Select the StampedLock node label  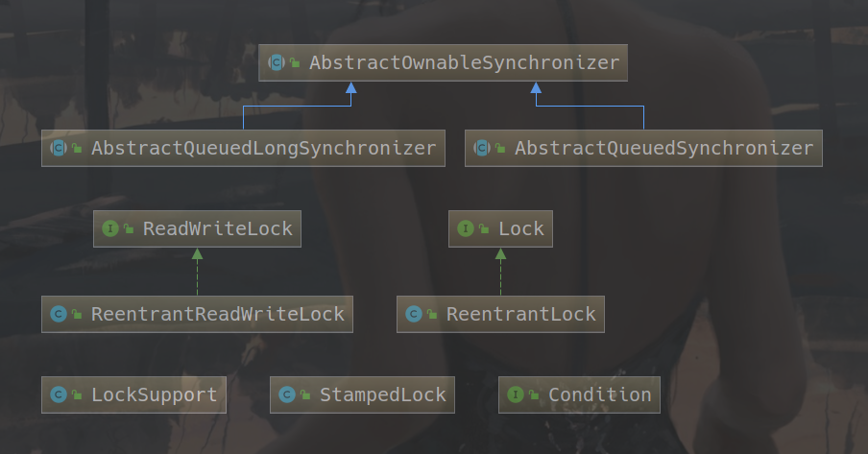383,394
